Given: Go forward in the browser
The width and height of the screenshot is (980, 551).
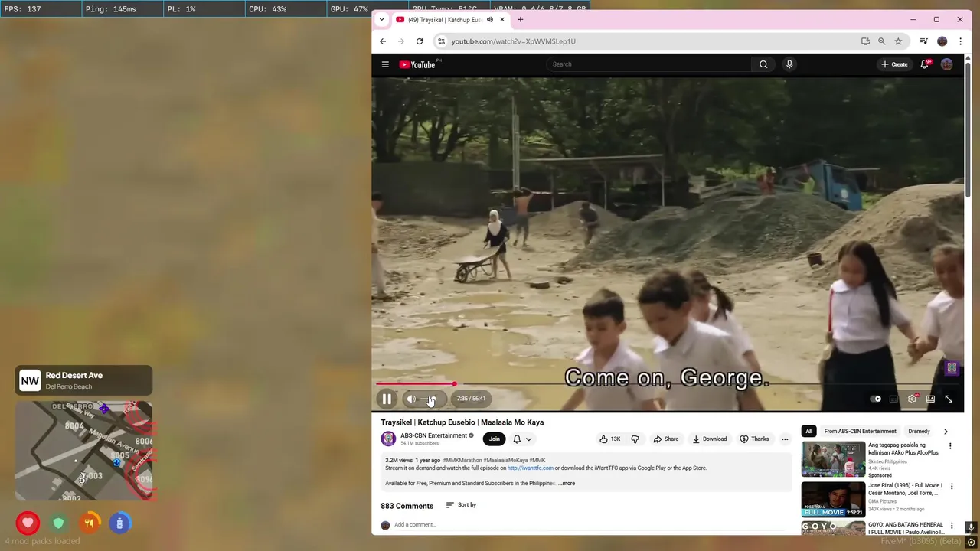Looking at the screenshot, I should pos(400,41).
